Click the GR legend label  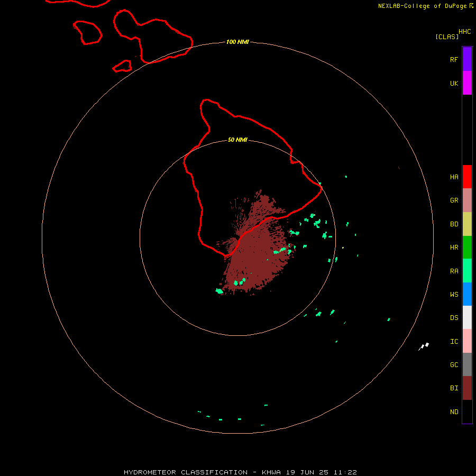pos(454,200)
